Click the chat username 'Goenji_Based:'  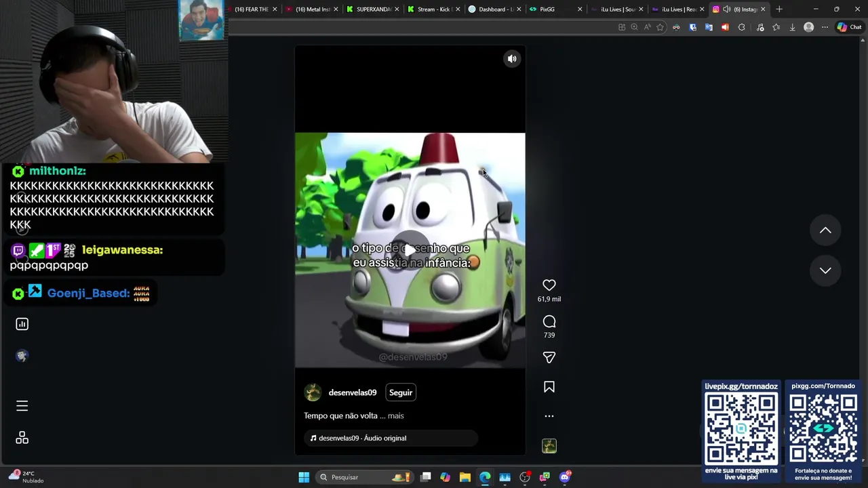pos(88,293)
